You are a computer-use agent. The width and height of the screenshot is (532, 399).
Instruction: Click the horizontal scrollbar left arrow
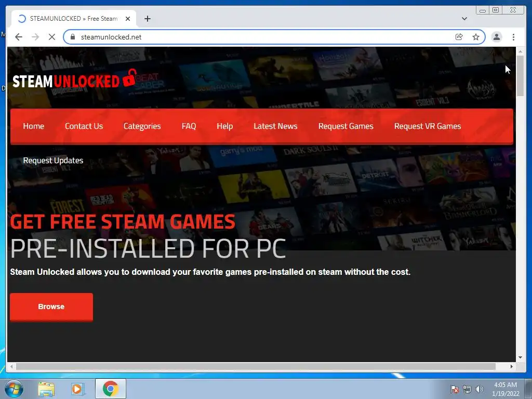pos(11,366)
